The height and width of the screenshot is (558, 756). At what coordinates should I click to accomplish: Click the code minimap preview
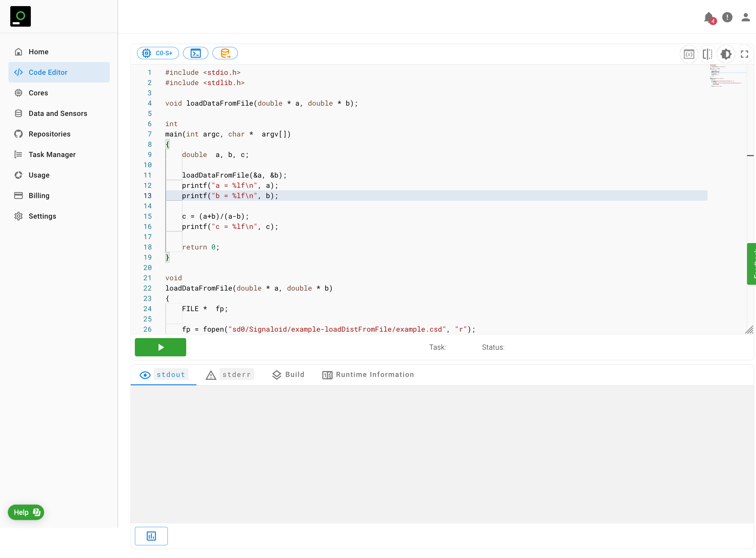coord(726,76)
